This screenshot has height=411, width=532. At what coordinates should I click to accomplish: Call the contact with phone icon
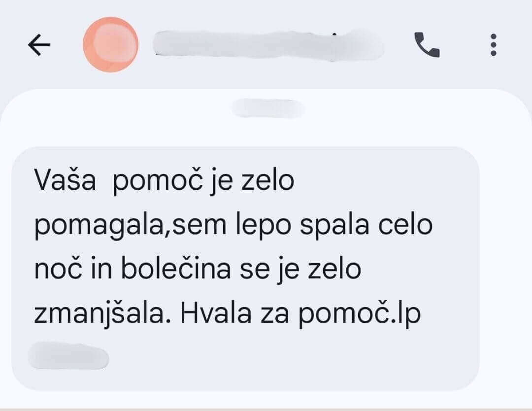(427, 44)
